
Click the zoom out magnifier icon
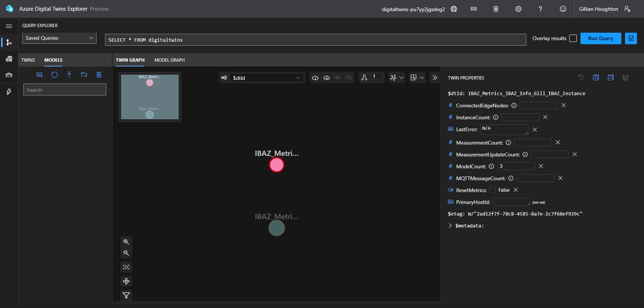126,253
